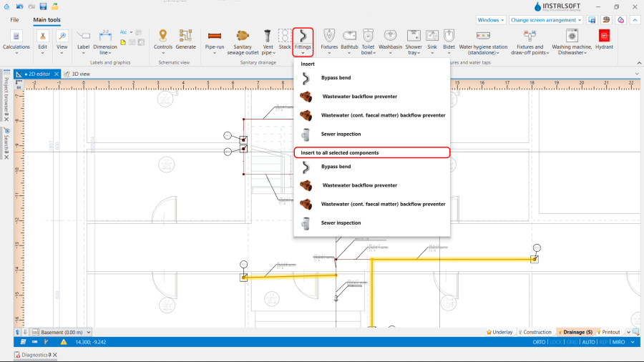Select the Stack tool in Sanitary drainage
This screenshot has width=644, height=362.
pos(285,36)
